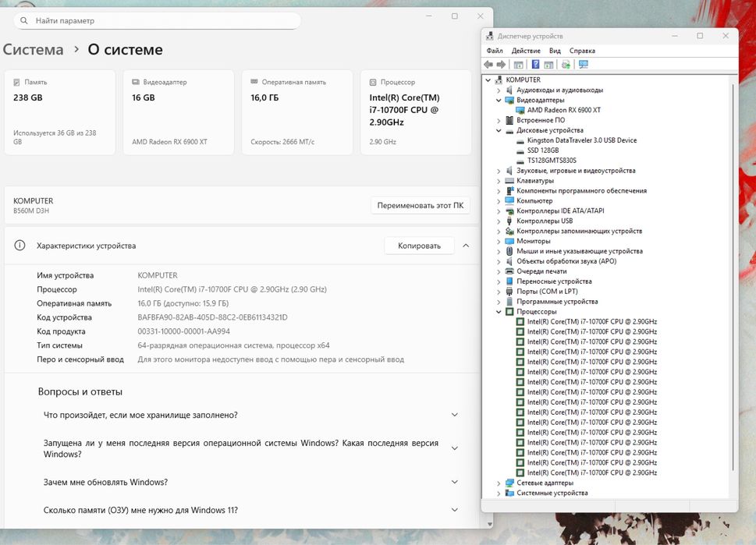Click the search magnifier icon in Settings
Screen dimensions: 756x545
[x=24, y=20]
